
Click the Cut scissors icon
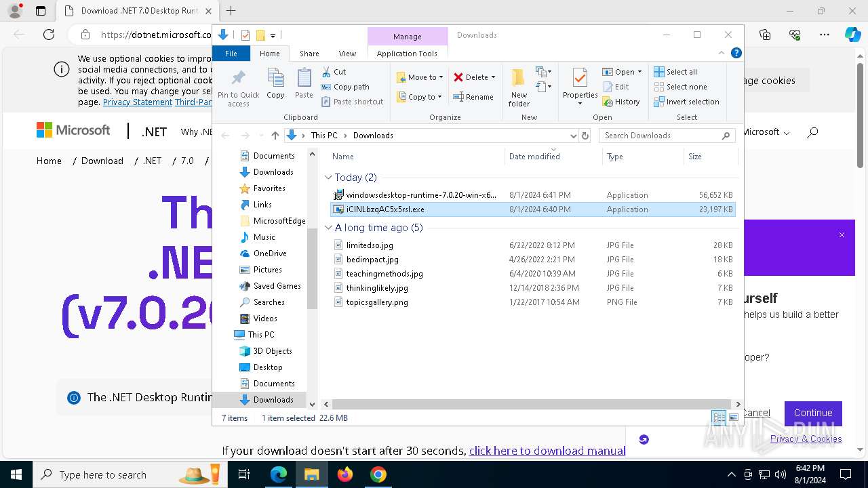coord(326,72)
